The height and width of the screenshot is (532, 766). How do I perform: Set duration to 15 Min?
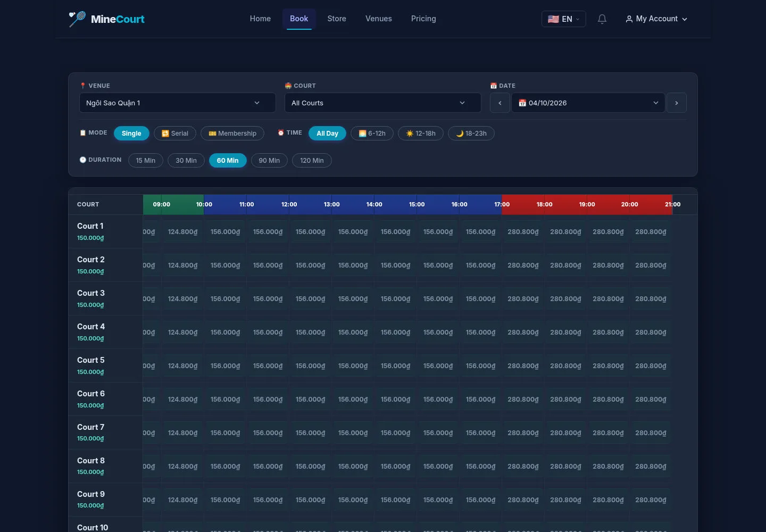click(146, 160)
